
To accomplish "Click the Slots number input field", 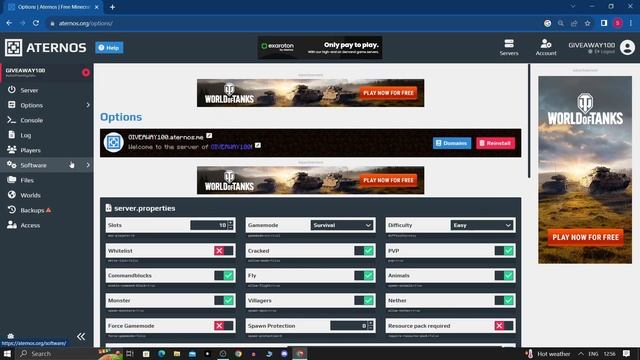I will pos(209,225).
